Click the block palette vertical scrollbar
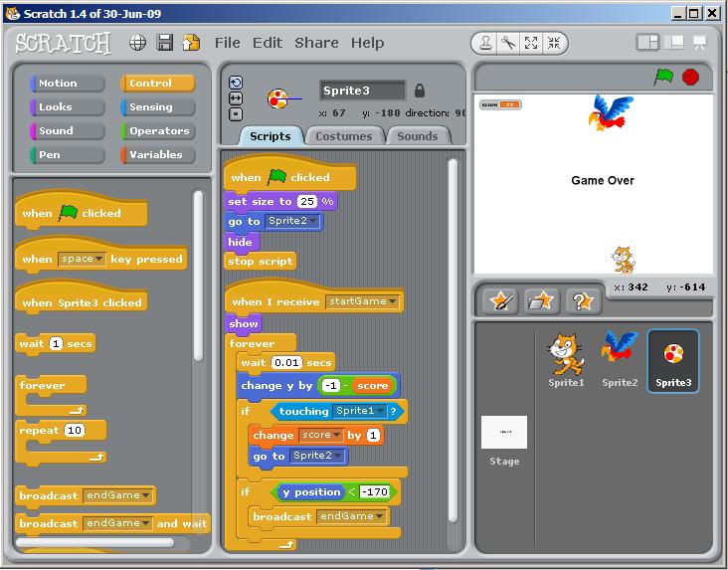The height and width of the screenshot is (570, 728). (198, 276)
